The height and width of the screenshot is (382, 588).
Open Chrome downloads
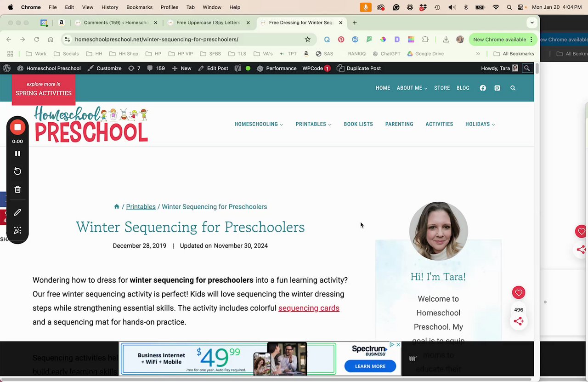(x=446, y=40)
